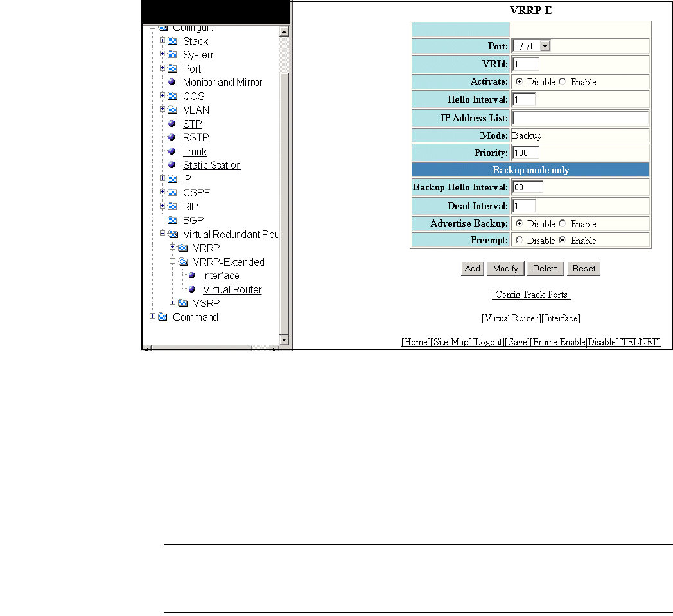Click the Virtual Redundant Router open folder icon
The image size is (673, 616).
tap(173, 234)
